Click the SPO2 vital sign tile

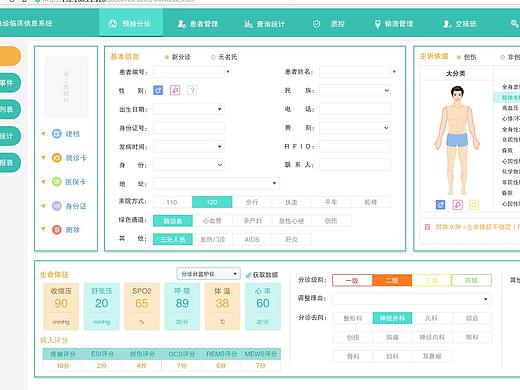(x=142, y=306)
